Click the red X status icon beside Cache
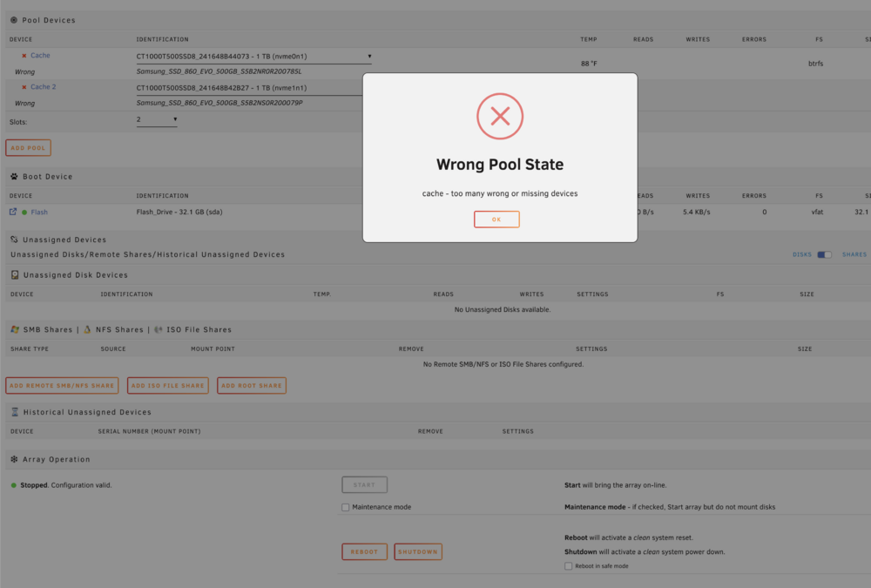The image size is (871, 588). point(24,56)
